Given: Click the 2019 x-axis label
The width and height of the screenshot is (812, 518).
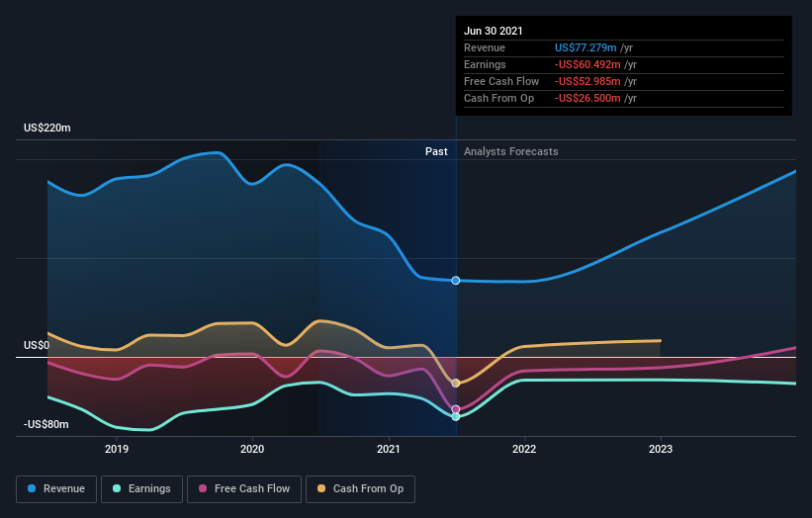Looking at the screenshot, I should [x=117, y=449].
